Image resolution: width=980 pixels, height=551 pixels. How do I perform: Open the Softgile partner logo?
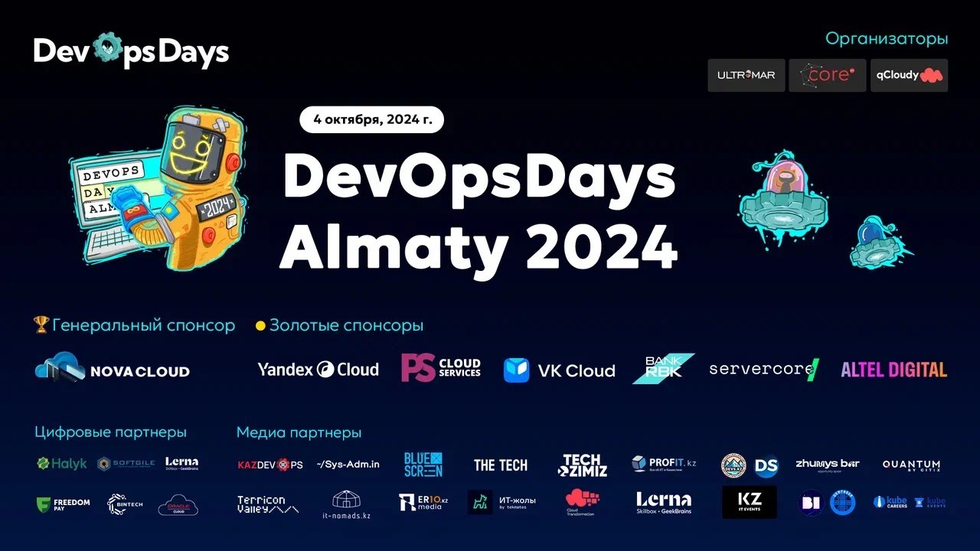pos(126,464)
